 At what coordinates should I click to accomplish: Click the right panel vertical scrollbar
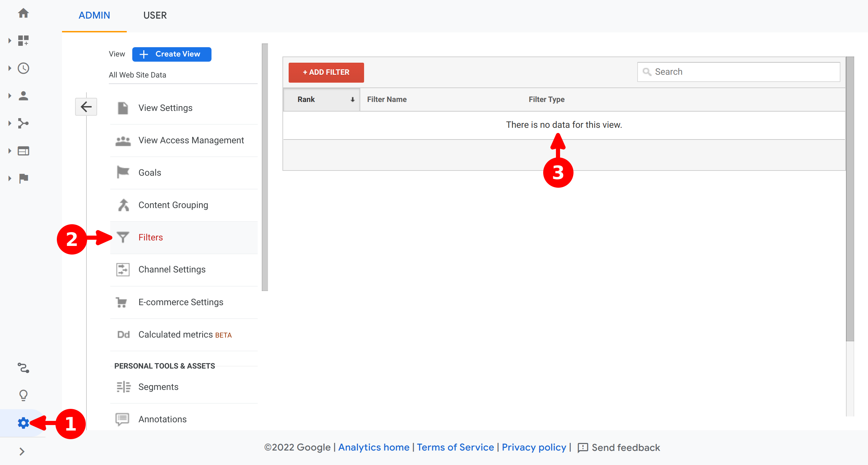850,200
